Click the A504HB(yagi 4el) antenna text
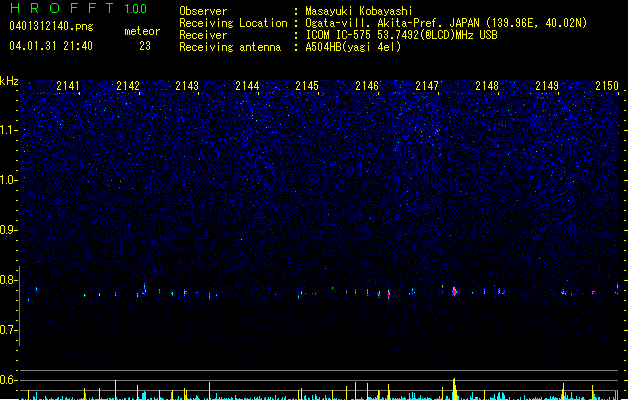The width and height of the screenshot is (629, 400). click(353, 47)
